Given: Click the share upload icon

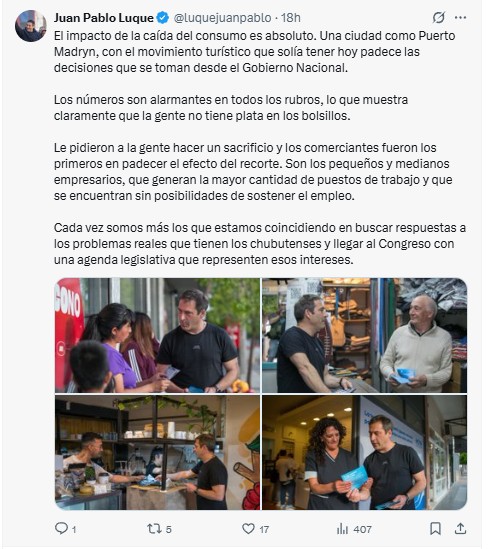Looking at the screenshot, I should (460, 528).
